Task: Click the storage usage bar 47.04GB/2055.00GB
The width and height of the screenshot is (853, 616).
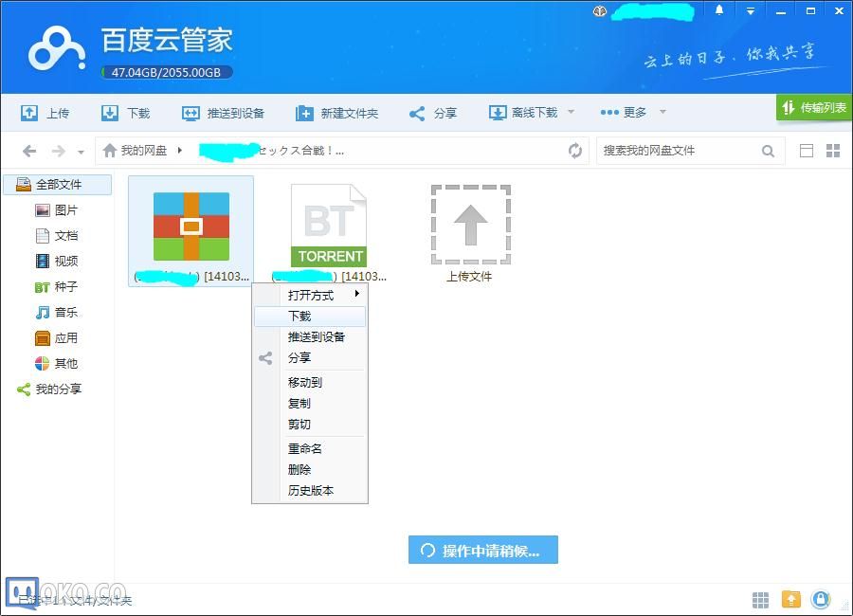Action: [167, 72]
